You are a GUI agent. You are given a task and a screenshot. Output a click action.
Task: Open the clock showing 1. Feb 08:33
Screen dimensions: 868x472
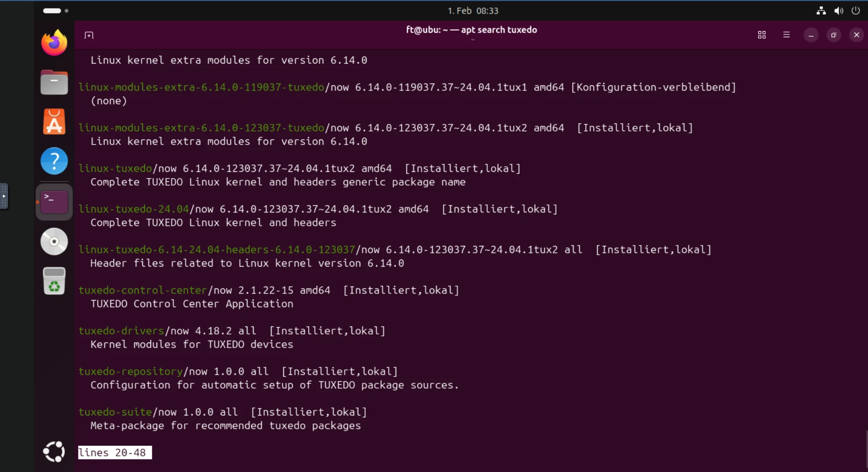pyautogui.click(x=473, y=11)
